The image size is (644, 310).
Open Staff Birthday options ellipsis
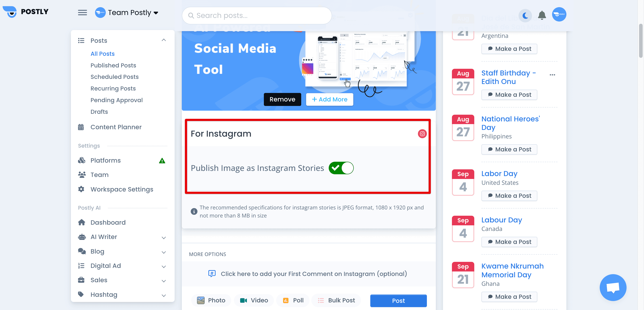pos(552,75)
